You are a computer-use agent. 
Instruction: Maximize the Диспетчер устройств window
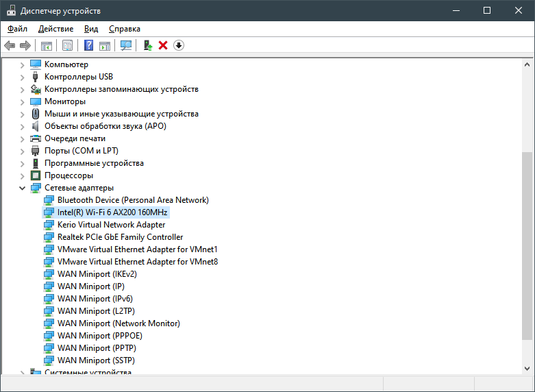pyautogui.click(x=487, y=10)
